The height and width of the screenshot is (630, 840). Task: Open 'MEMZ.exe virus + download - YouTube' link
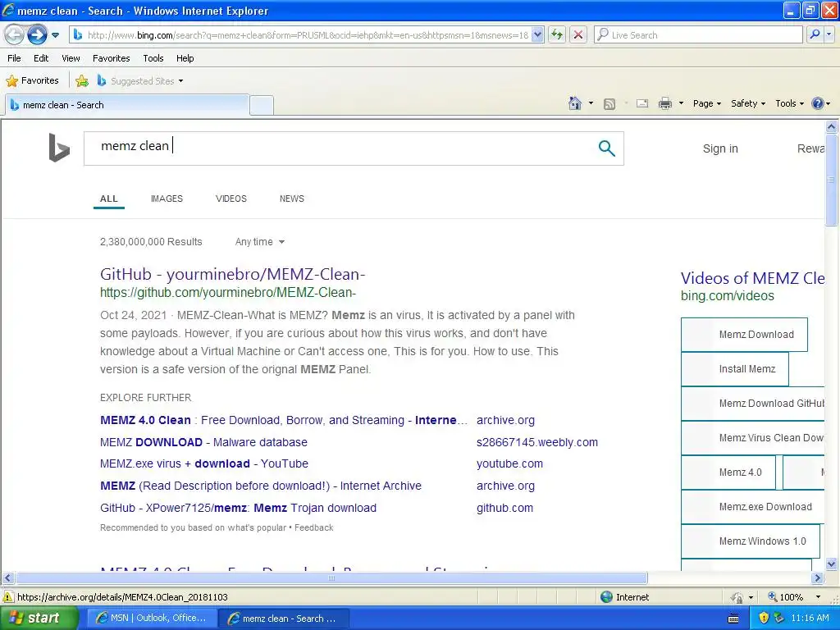tap(204, 464)
